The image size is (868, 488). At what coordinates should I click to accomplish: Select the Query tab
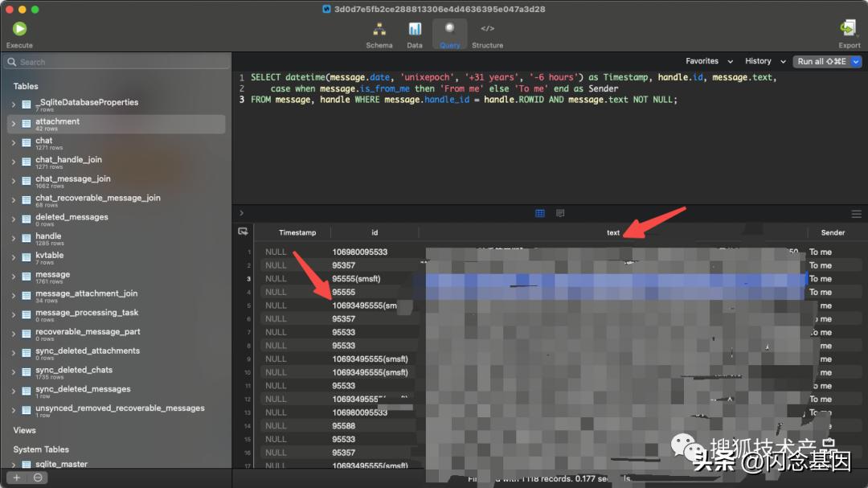[450, 34]
